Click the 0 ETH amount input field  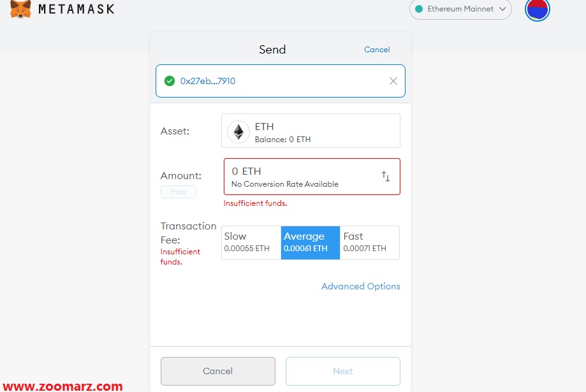pyautogui.click(x=312, y=177)
